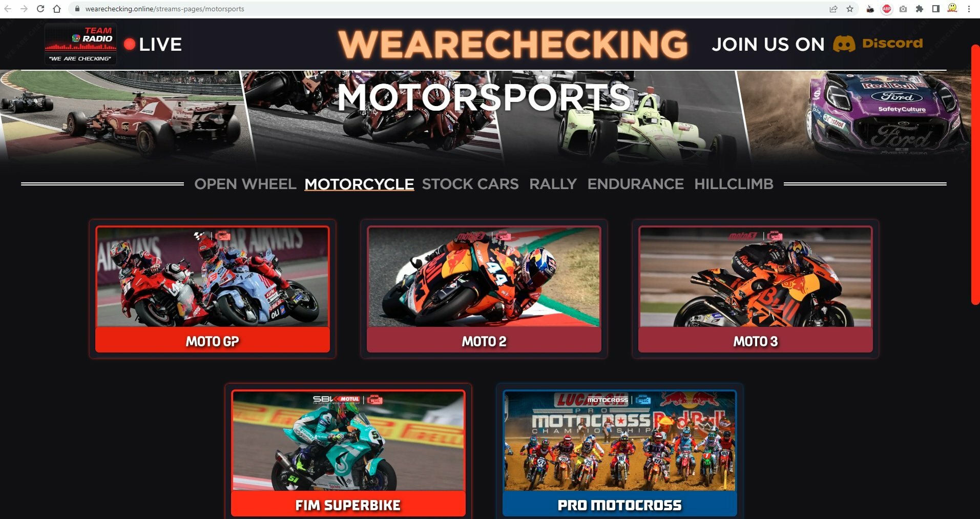
Task: Reload the page with browser refresh icon
Action: pos(40,9)
